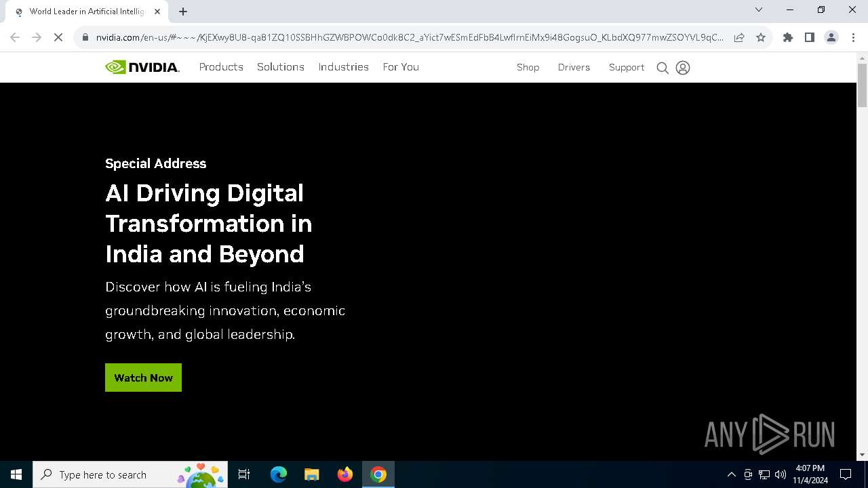868x488 pixels.
Task: Click the page vertical scrollbar thumb
Action: click(862, 85)
